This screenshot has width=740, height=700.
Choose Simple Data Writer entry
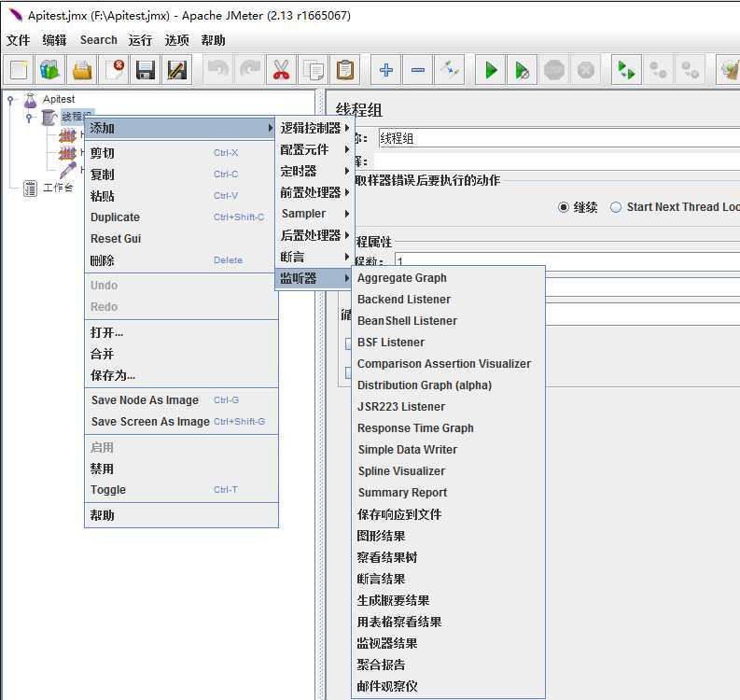click(448, 450)
